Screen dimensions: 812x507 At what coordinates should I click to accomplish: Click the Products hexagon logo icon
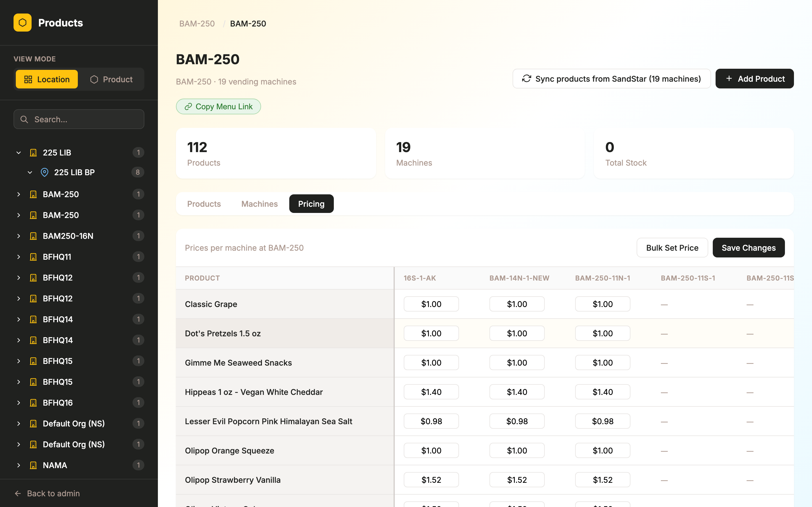click(x=23, y=23)
